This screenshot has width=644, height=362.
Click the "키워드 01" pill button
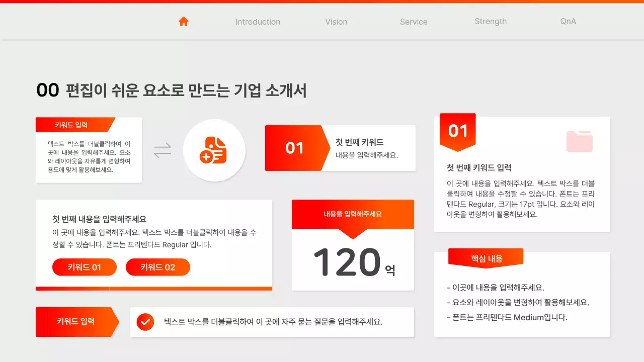tap(84, 267)
